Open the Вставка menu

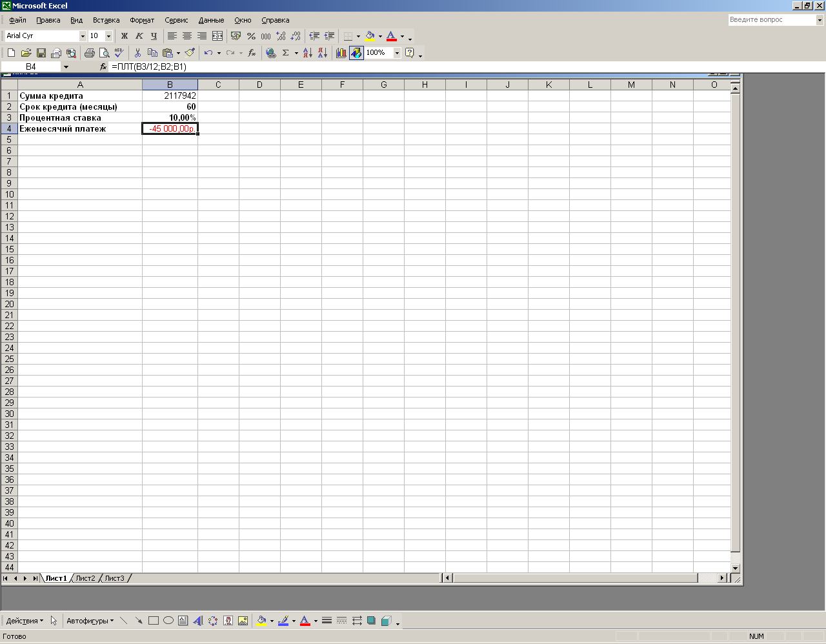coord(106,20)
